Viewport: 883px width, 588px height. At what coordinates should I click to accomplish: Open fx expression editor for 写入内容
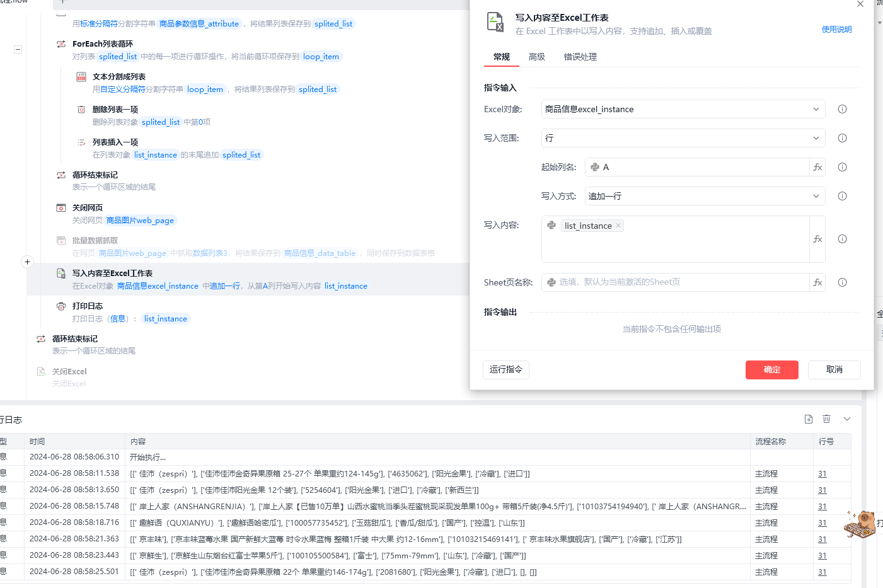click(817, 239)
